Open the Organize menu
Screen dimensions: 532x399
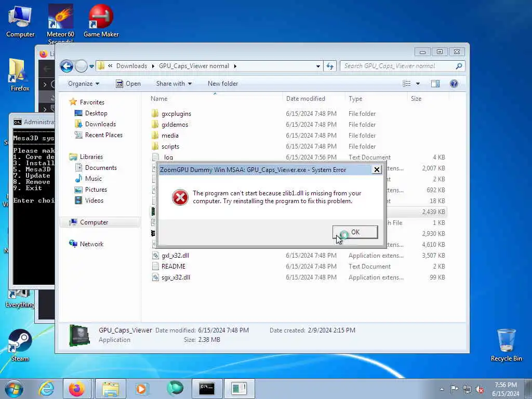pyautogui.click(x=84, y=84)
